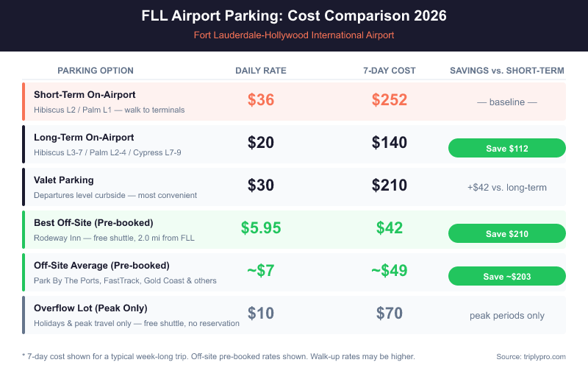This screenshot has width=588, height=368.
Task: Click the Save $210 badge
Action: 506,233
